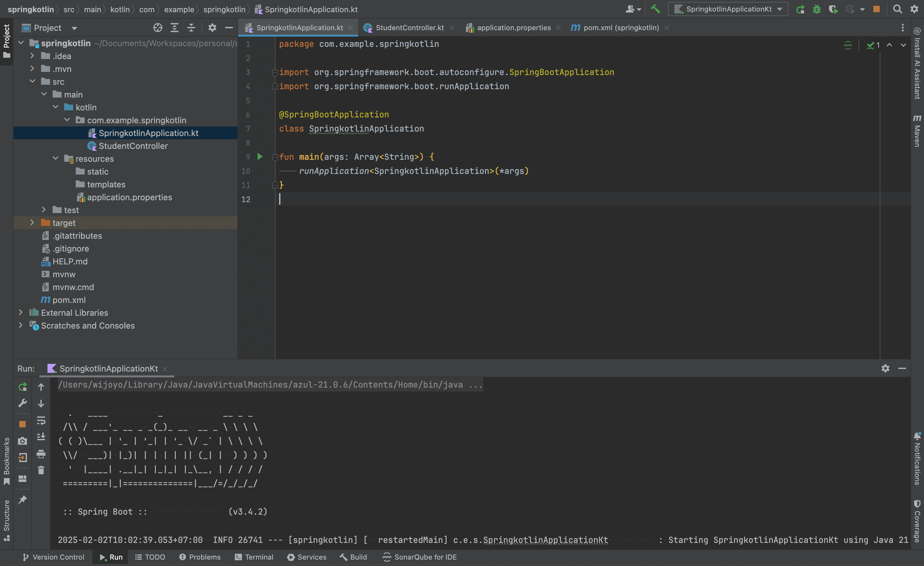The image size is (924, 566).
Task: Stop the running app with the top toolbar stop button
Action: [877, 9]
